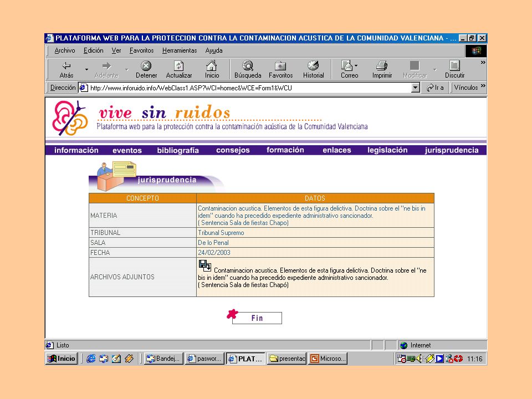Show the Historial pane
This screenshot has width=532, height=399.
(313, 70)
